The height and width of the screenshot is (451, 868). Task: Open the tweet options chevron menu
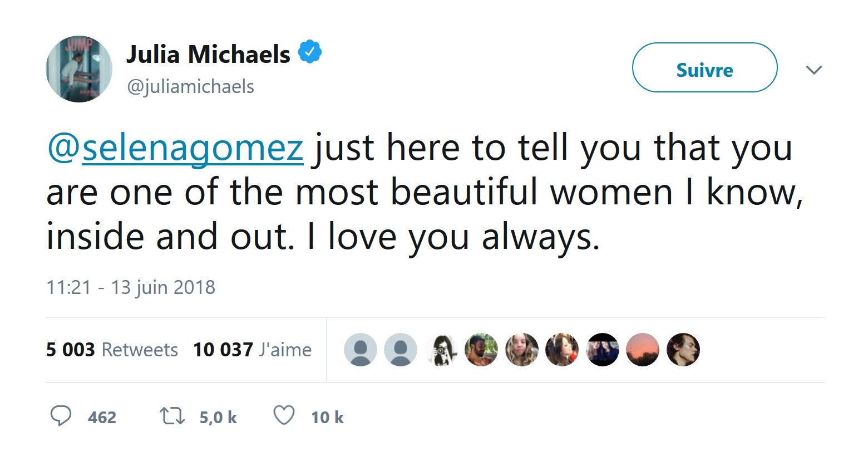(x=814, y=70)
